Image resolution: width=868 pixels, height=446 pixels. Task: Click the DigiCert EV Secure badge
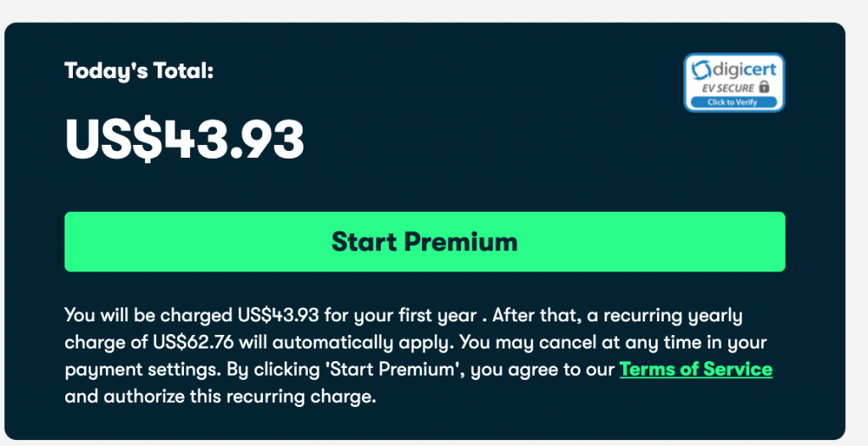[x=734, y=82]
